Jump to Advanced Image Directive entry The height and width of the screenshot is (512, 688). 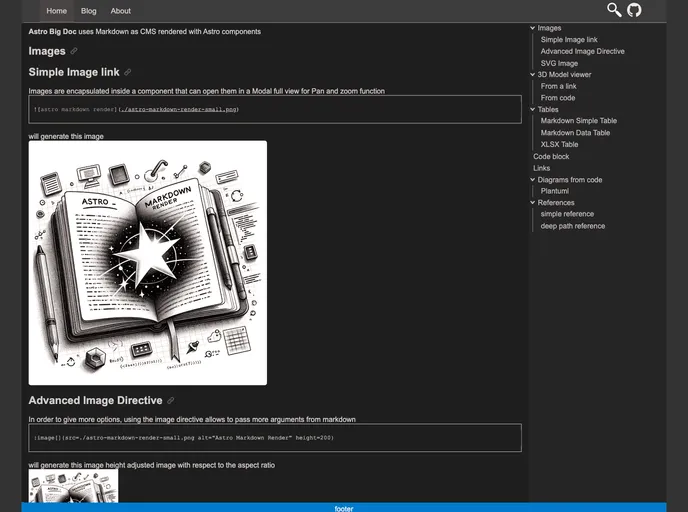point(582,51)
